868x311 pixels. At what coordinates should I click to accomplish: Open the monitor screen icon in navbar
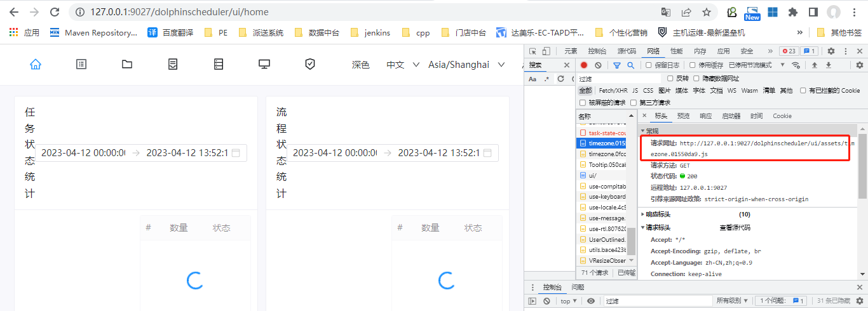pos(264,64)
